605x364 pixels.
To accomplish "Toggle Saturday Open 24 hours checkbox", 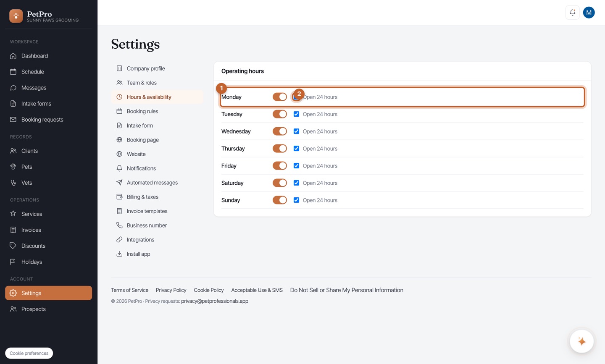I will click(296, 183).
